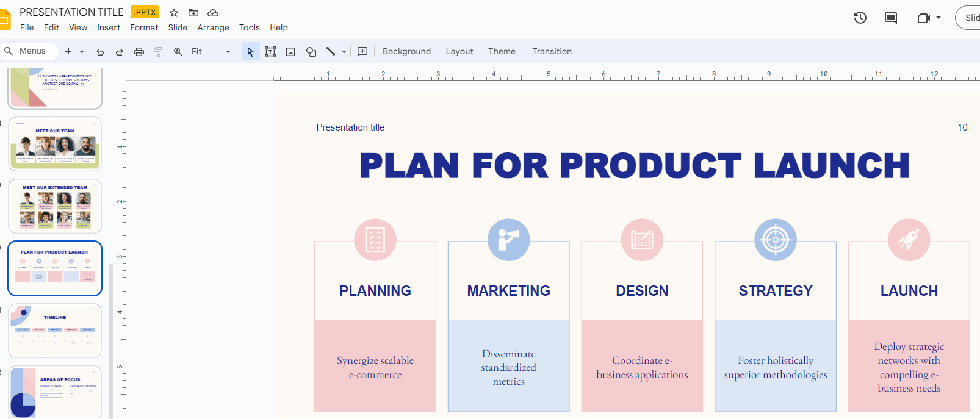The image size is (980, 419).
Task: Open the Google Slides home icon
Action: click(5, 19)
